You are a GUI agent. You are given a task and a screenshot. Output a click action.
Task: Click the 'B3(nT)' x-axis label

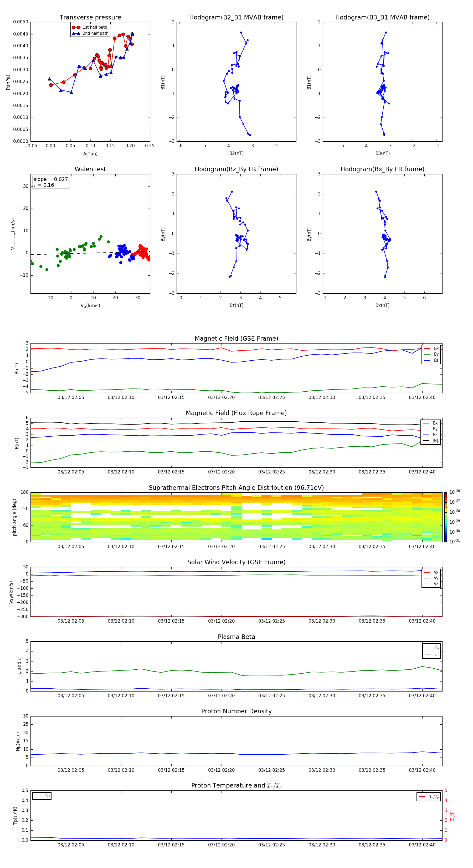click(x=382, y=153)
